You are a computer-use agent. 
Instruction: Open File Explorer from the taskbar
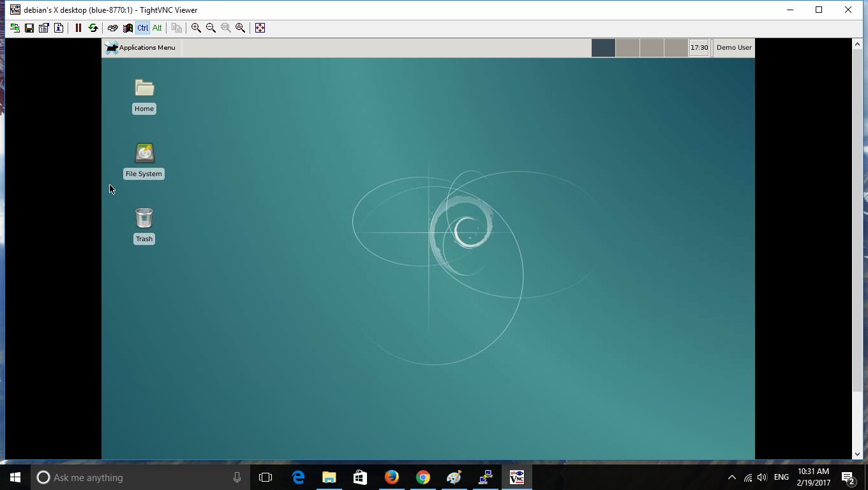(329, 477)
